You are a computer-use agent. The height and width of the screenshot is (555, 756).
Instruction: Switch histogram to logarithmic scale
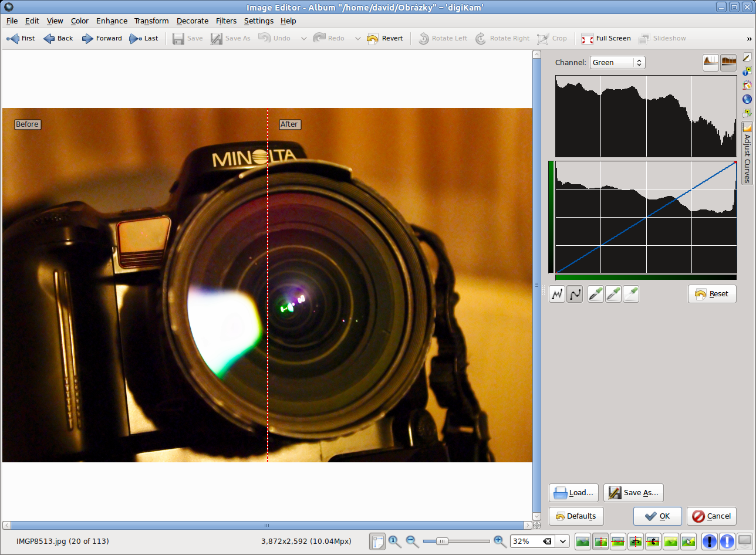(x=728, y=62)
